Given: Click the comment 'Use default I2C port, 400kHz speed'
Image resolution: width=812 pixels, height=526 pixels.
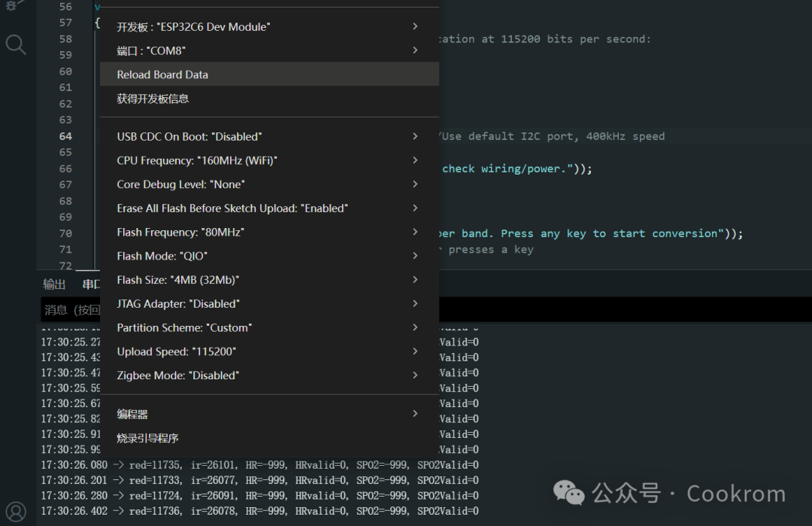Looking at the screenshot, I should [552, 136].
